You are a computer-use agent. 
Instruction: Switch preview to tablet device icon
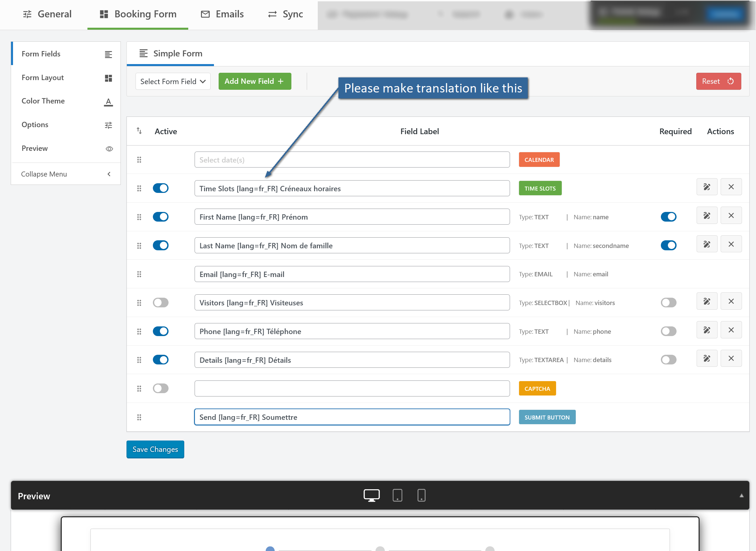point(397,495)
